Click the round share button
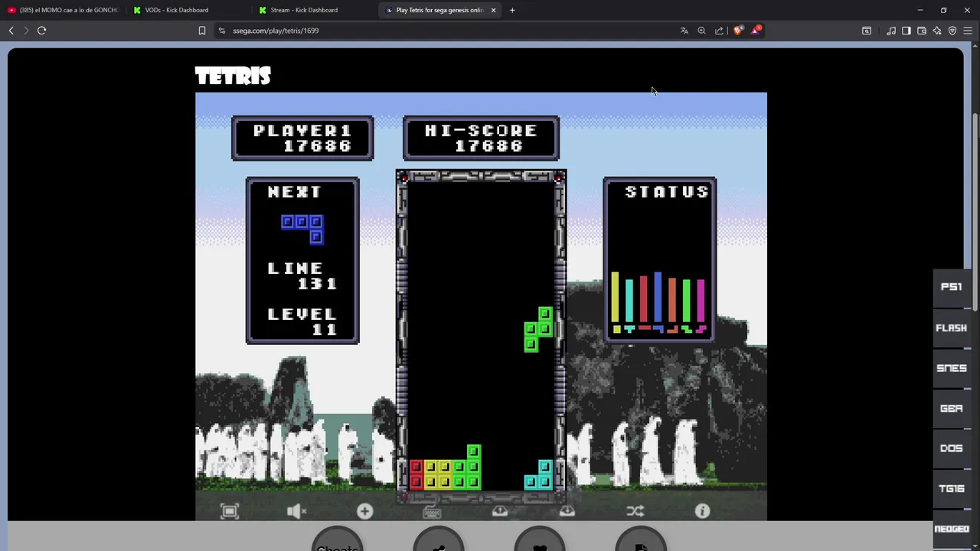The image size is (980, 551). pos(439,540)
